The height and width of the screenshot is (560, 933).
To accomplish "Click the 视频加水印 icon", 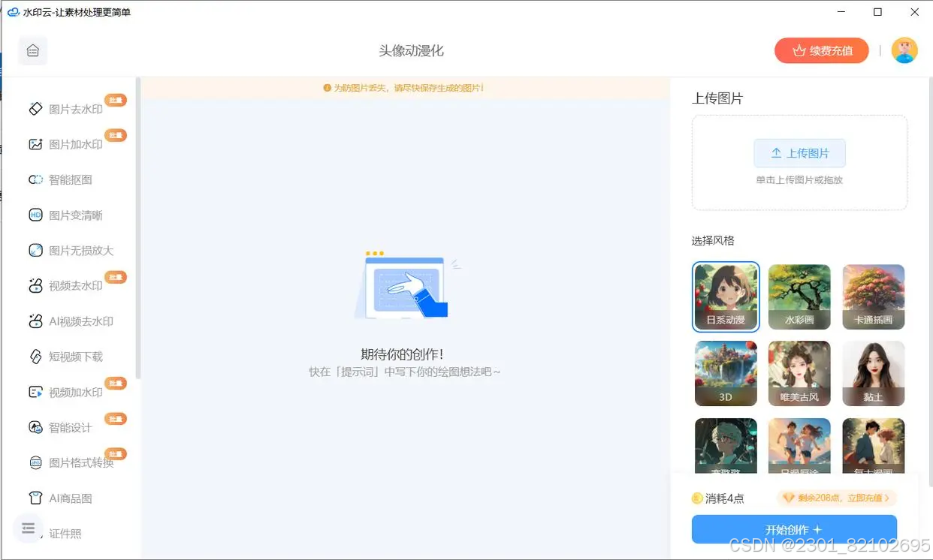I will 35,392.
